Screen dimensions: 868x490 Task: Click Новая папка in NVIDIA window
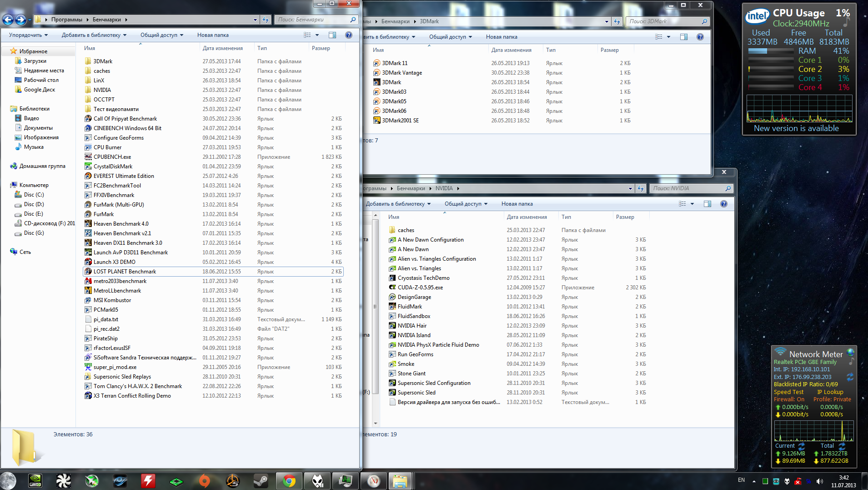click(x=517, y=204)
